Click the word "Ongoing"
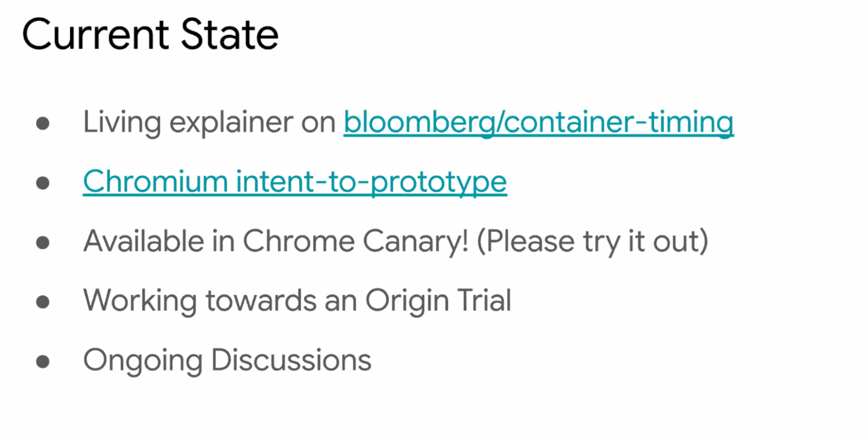This screenshot has height=435, width=868. 143,361
